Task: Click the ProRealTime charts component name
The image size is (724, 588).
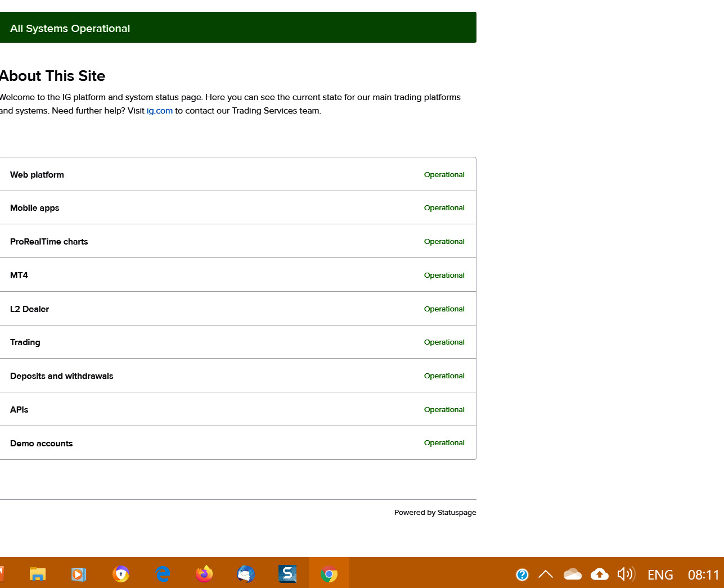Action: (x=49, y=242)
